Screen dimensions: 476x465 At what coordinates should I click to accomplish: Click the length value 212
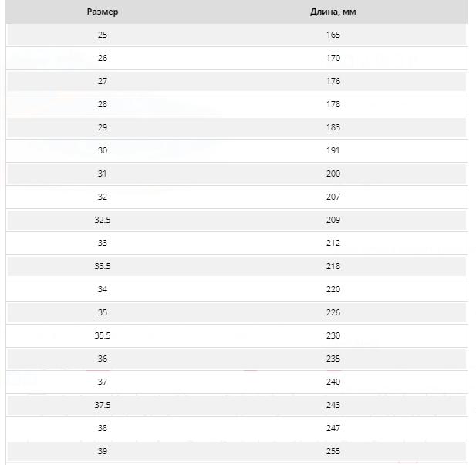tap(333, 243)
